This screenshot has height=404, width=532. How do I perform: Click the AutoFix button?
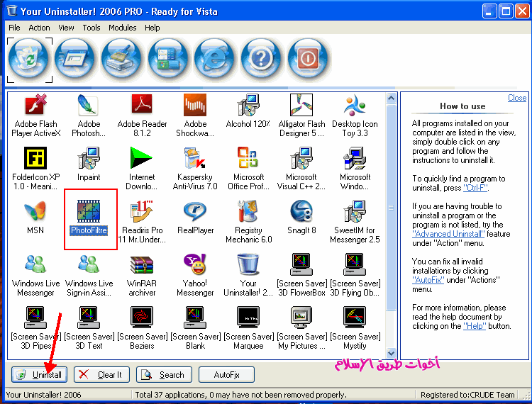click(x=226, y=374)
